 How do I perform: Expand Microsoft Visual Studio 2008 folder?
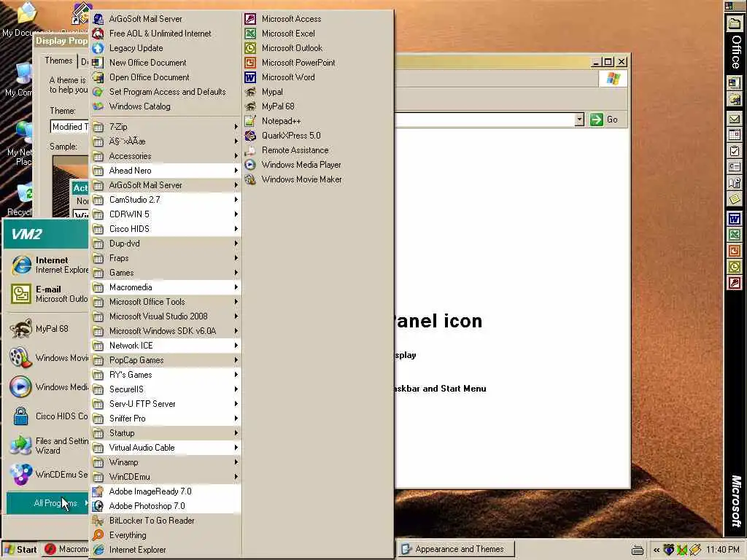click(166, 316)
